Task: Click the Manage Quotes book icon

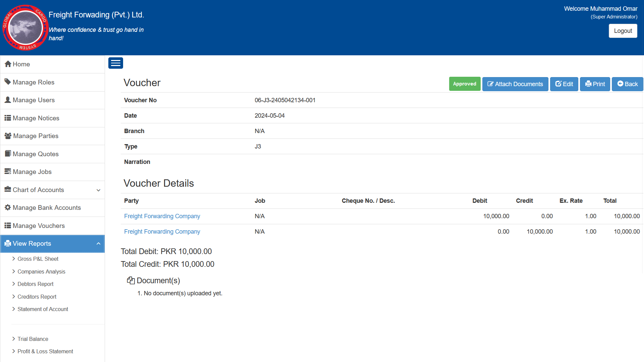Action: pyautogui.click(x=8, y=154)
